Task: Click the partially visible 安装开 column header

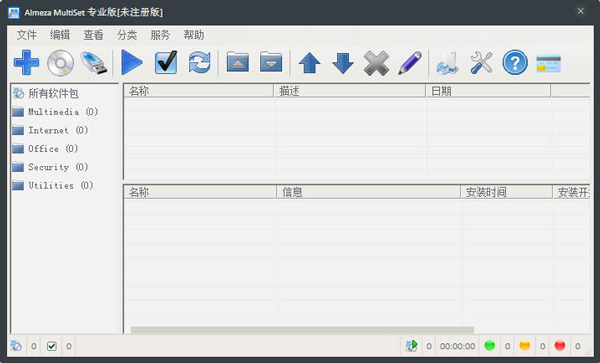Action: (x=572, y=192)
